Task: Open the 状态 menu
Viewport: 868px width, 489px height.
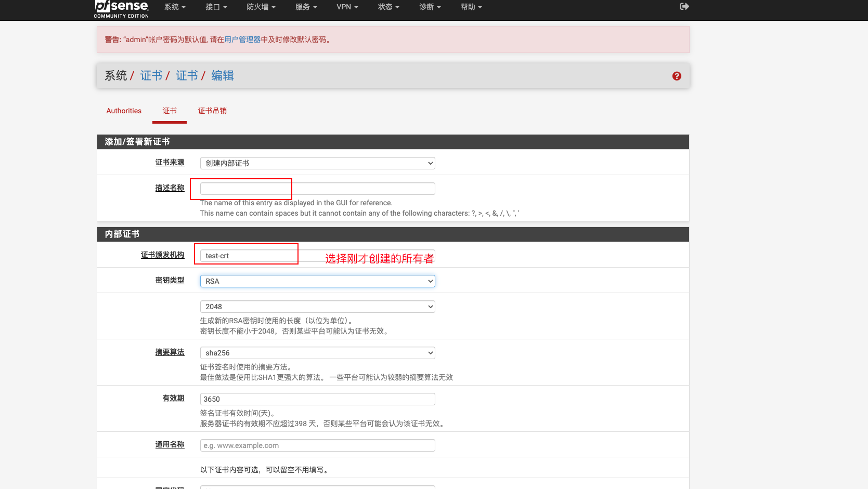Action: [x=388, y=7]
